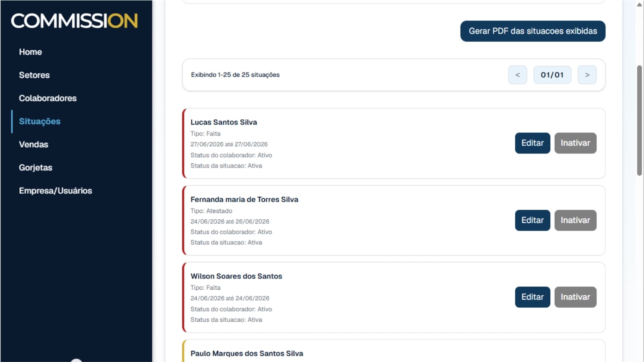Open the Gorjetas section

tap(36, 168)
